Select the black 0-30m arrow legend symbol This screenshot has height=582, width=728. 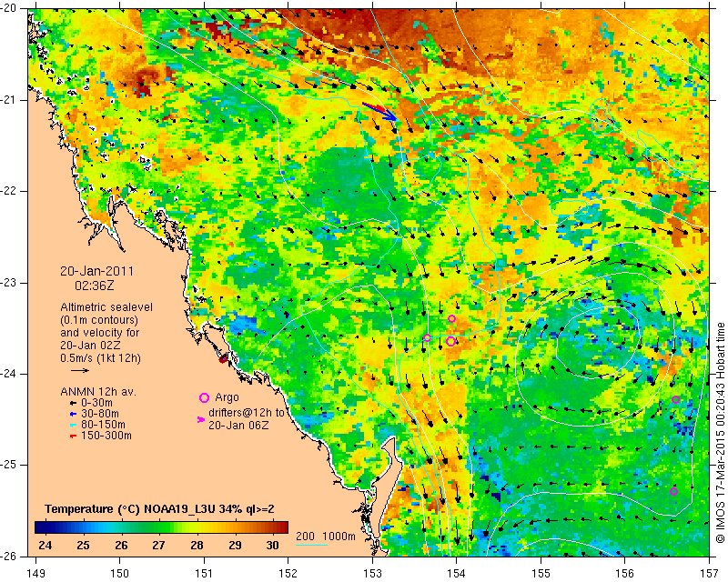point(73,404)
